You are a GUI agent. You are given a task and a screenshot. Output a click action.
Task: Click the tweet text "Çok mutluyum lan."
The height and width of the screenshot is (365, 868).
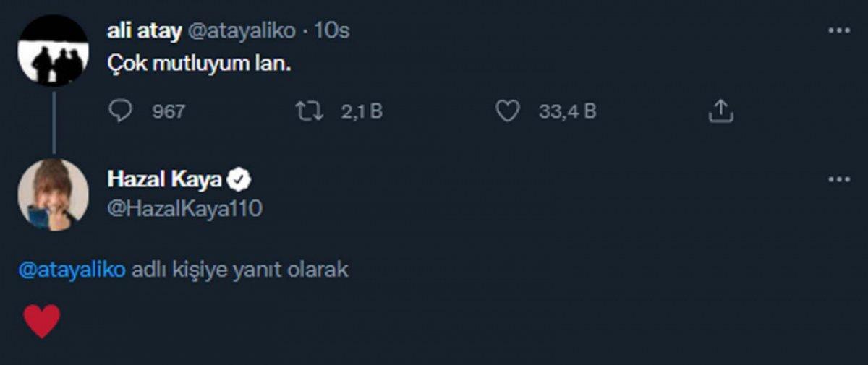[x=198, y=64]
